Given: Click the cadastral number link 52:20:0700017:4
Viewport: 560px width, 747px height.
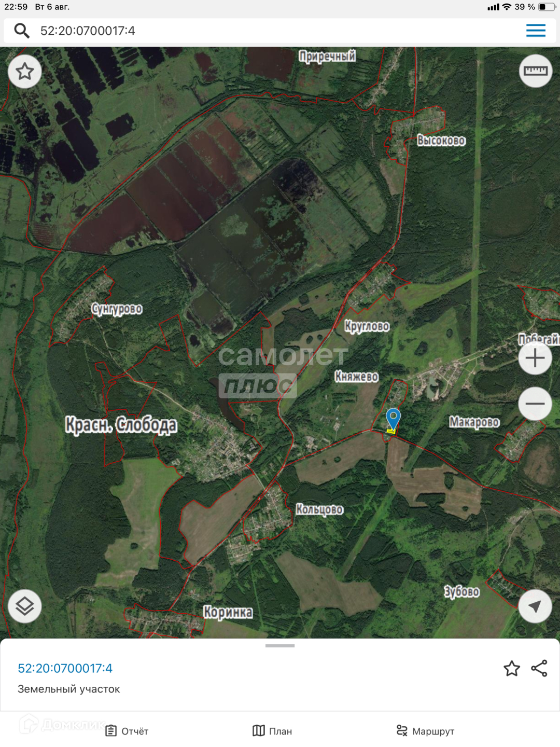Looking at the screenshot, I should (x=65, y=668).
